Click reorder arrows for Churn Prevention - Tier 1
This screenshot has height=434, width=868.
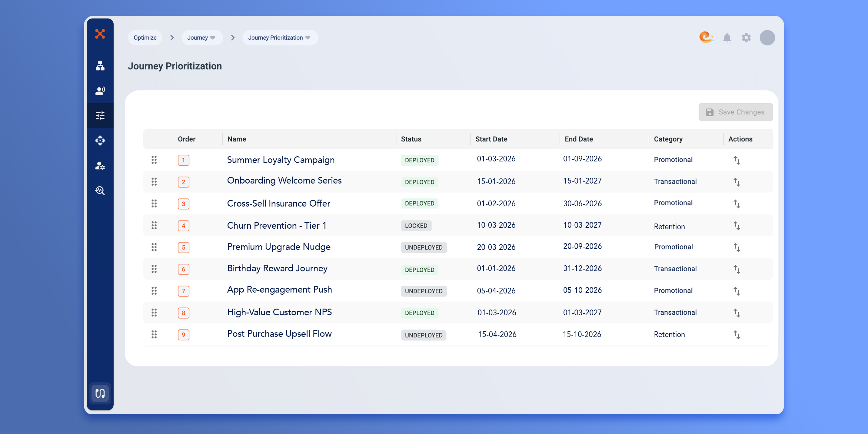[737, 225]
